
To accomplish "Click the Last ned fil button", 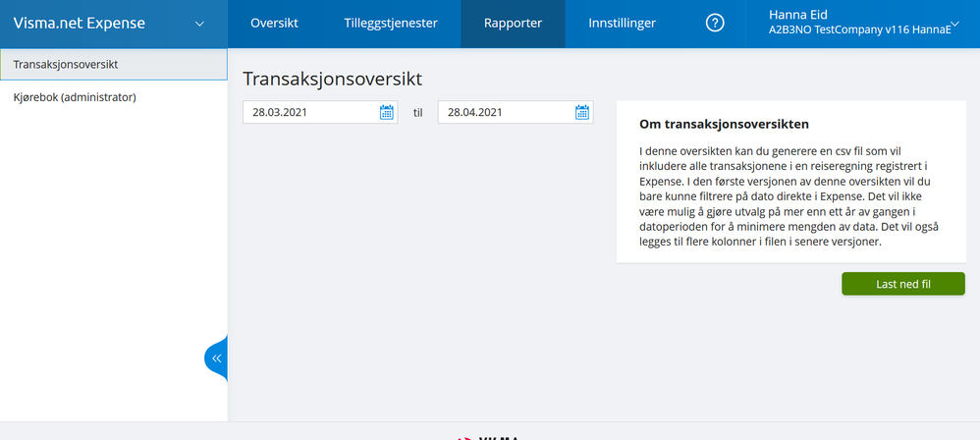I will point(903,284).
